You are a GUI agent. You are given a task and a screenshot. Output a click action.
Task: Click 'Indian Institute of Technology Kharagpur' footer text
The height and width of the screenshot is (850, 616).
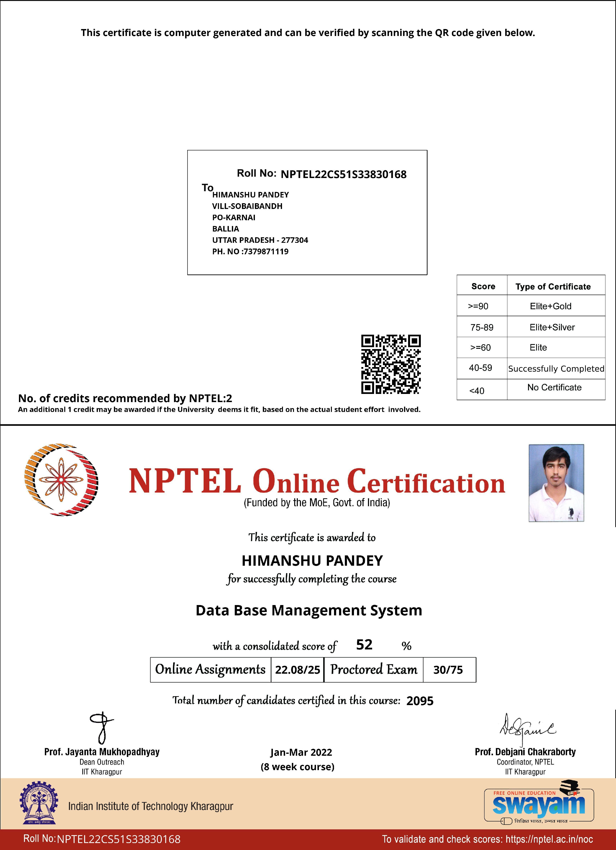click(x=151, y=806)
